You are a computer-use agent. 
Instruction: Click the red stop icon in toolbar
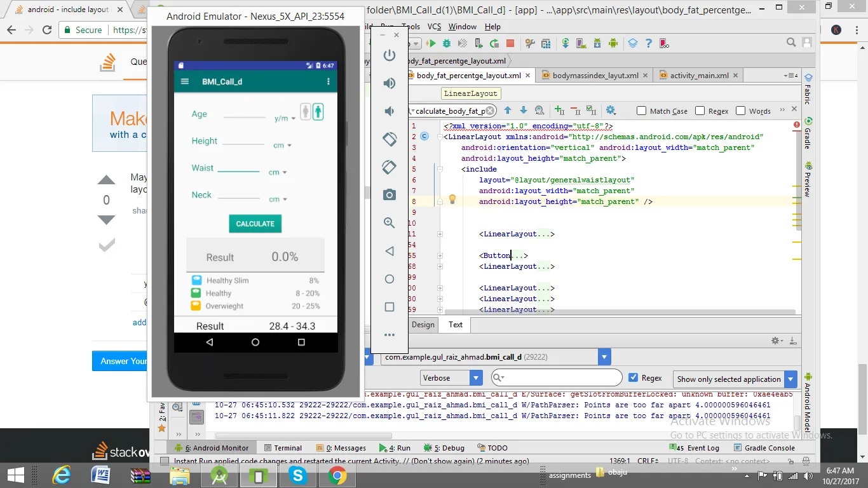pyautogui.click(x=510, y=43)
